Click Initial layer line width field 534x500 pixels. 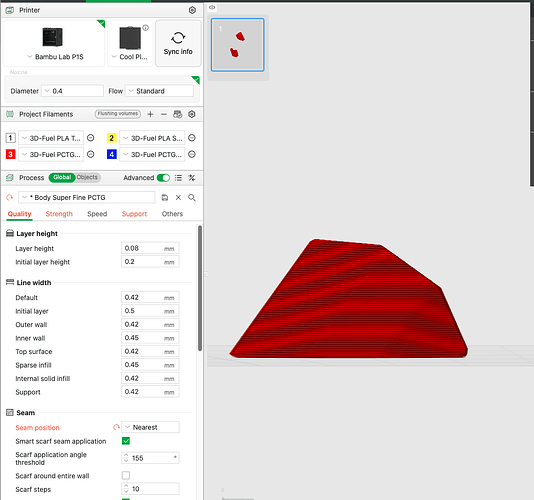click(150, 311)
